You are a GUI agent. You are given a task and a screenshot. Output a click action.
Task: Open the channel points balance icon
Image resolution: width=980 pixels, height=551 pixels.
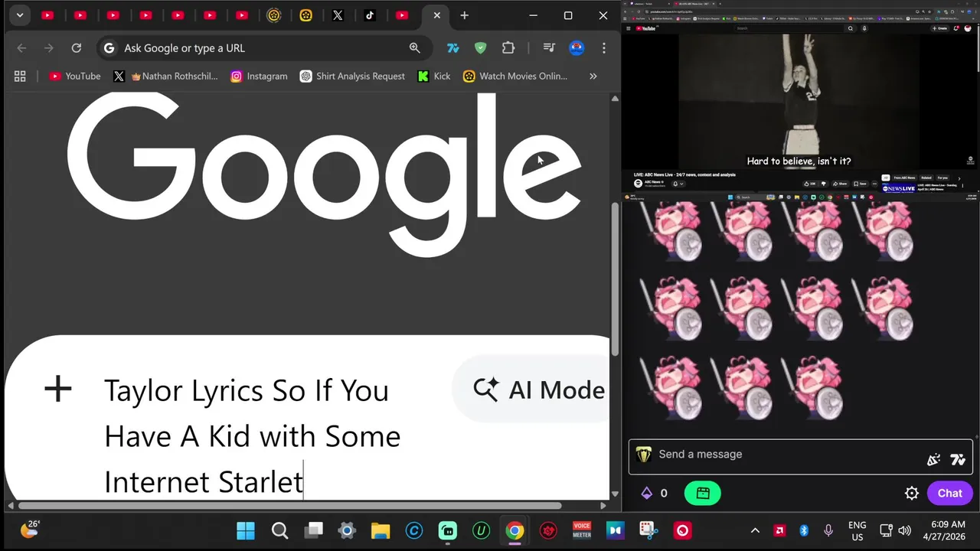[x=647, y=494]
